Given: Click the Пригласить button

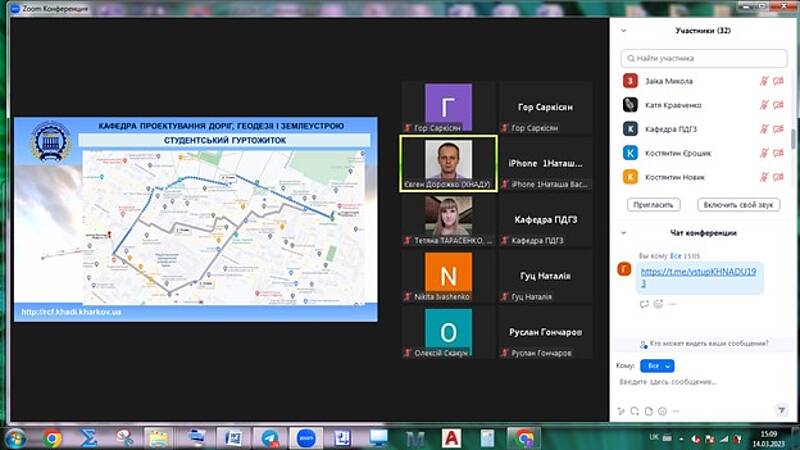Looking at the screenshot, I should (655, 204).
